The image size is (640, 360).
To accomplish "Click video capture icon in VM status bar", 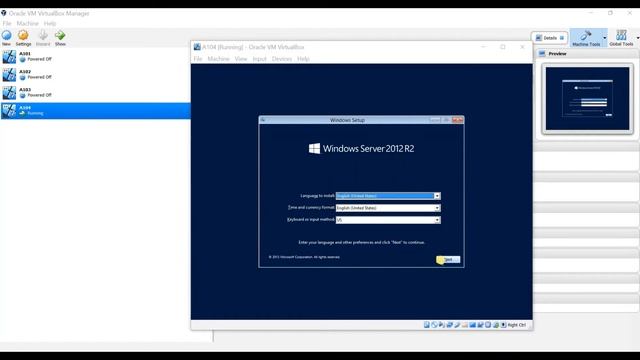I will (x=480, y=325).
